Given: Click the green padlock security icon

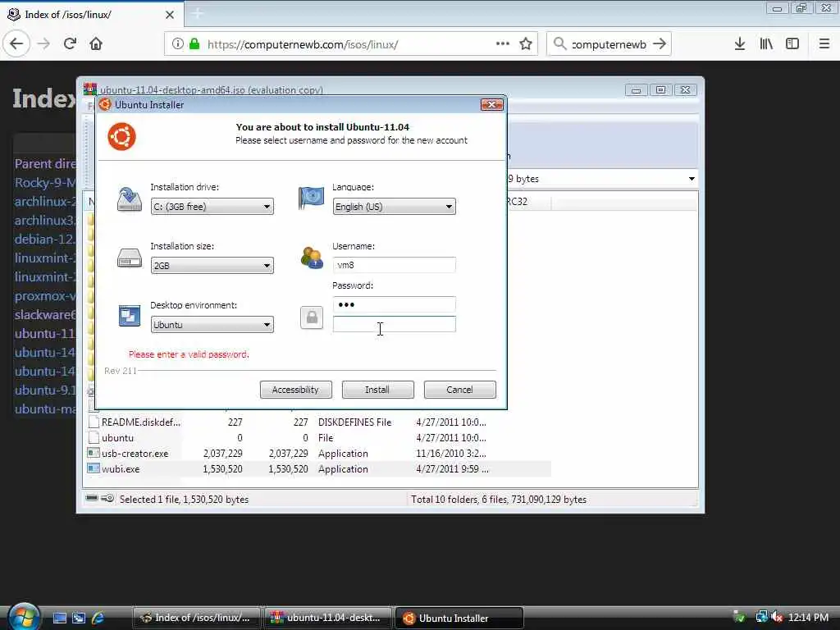Looking at the screenshot, I should coord(194,44).
